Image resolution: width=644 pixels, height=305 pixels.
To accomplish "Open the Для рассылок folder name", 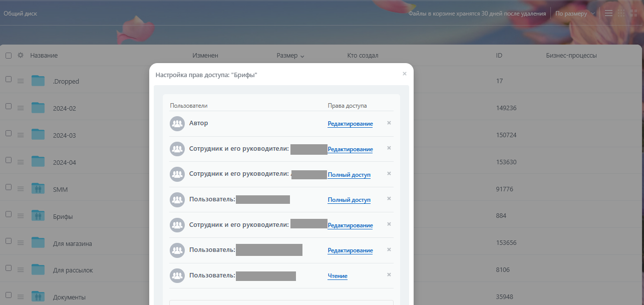I will 73,270.
